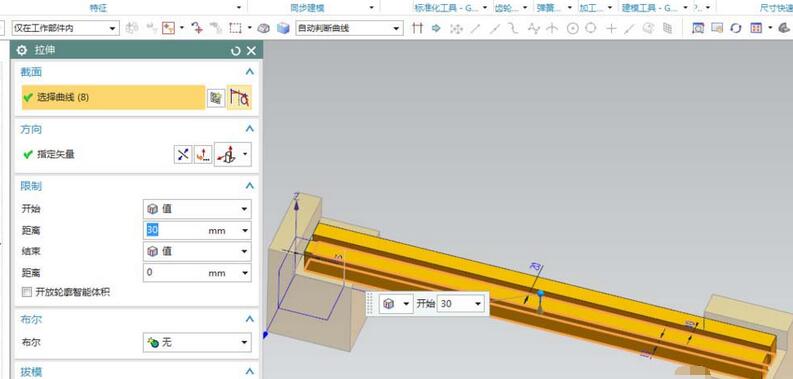Toggle the bounded grid snap icon
Image resolution: width=793 pixels, height=379 pixels.
(668, 28)
